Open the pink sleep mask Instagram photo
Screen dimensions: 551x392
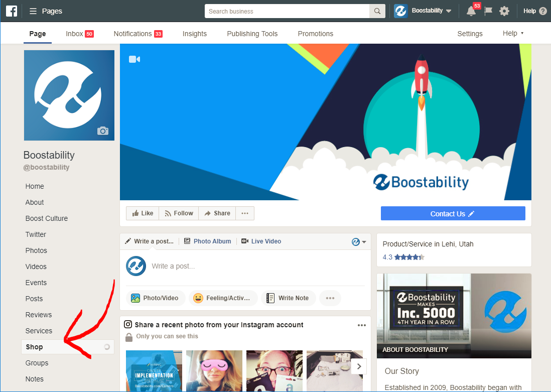(x=214, y=371)
